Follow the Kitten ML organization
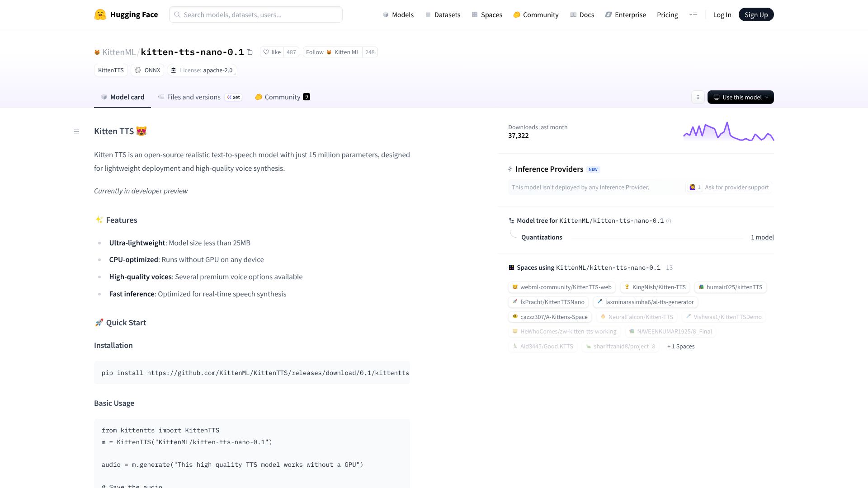Screen dimensions: 868x488 click(x=333, y=52)
